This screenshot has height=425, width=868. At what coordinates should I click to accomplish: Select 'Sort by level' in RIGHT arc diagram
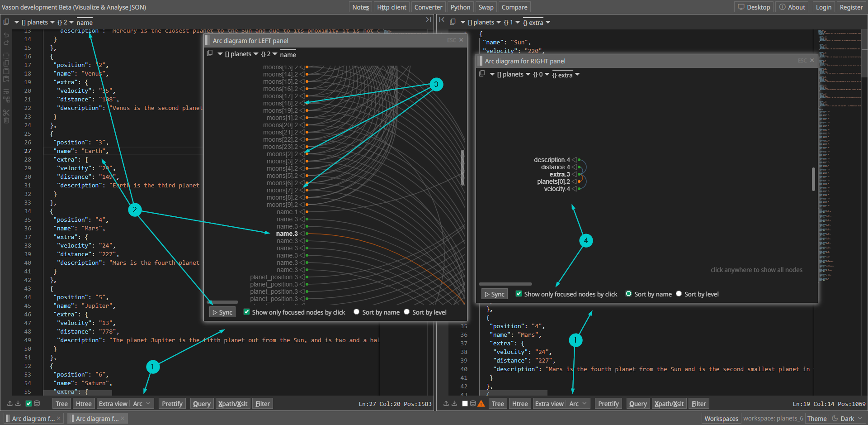(679, 294)
